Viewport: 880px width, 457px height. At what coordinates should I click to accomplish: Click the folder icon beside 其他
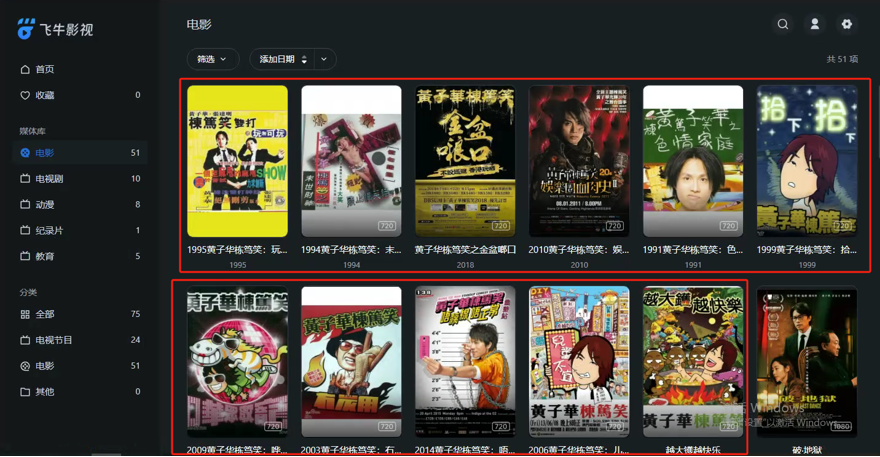[25, 392]
